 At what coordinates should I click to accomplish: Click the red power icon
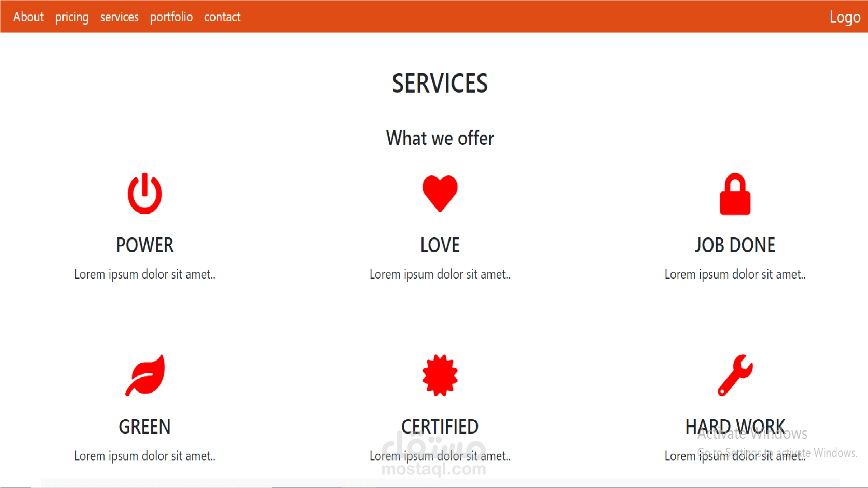pos(145,194)
